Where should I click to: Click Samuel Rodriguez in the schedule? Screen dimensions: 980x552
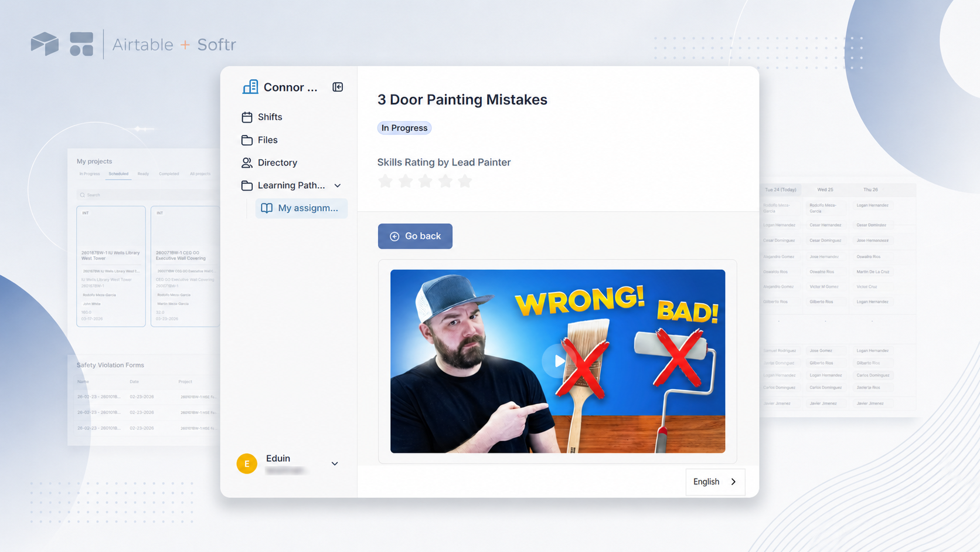point(780,351)
